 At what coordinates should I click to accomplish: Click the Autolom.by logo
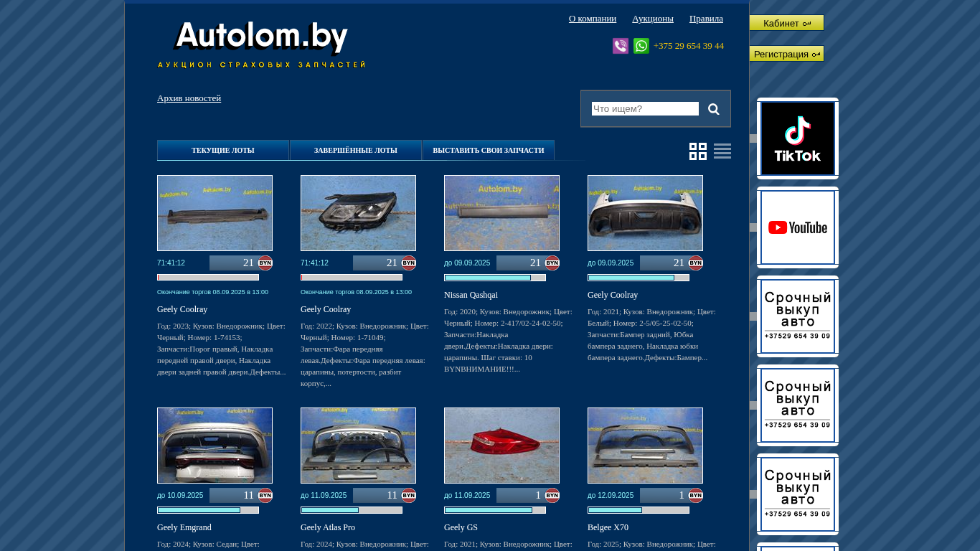(261, 44)
